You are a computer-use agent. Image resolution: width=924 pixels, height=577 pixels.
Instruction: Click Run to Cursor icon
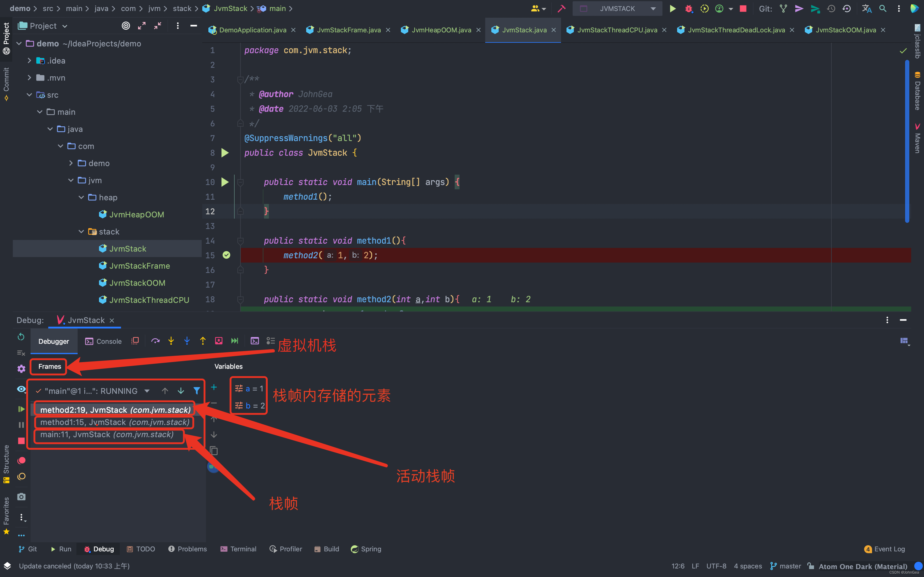pyautogui.click(x=234, y=341)
